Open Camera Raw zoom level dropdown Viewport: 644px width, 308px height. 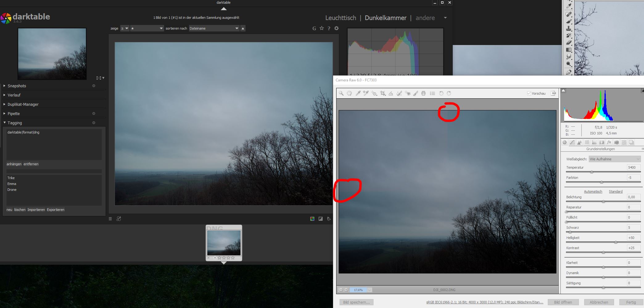tap(369, 290)
